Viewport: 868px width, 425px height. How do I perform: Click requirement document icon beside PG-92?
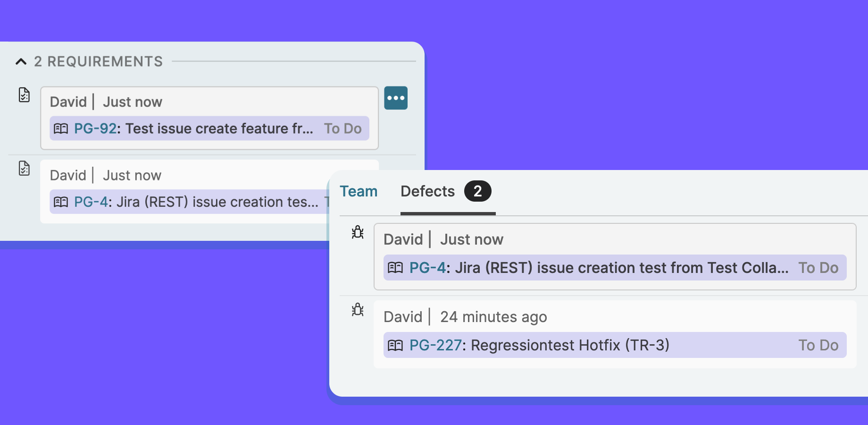pyautogui.click(x=24, y=95)
